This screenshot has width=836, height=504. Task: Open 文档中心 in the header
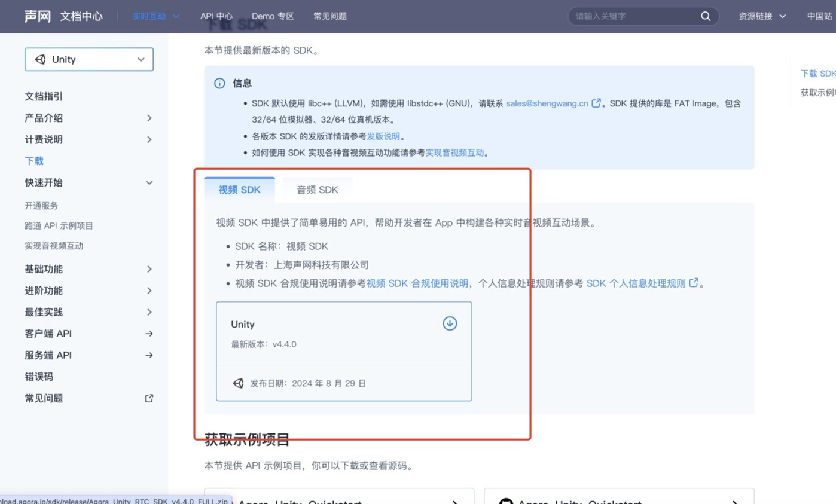tap(81, 16)
